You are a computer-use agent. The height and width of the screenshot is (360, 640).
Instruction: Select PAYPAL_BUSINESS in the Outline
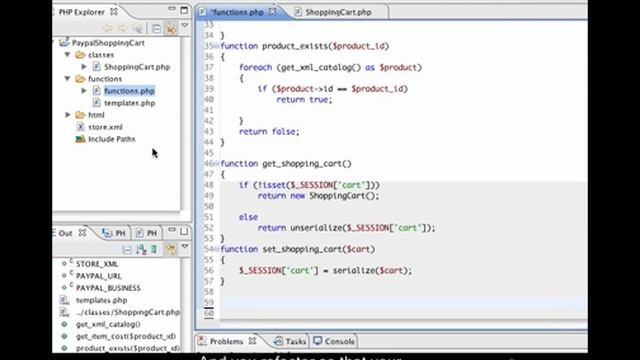108,288
